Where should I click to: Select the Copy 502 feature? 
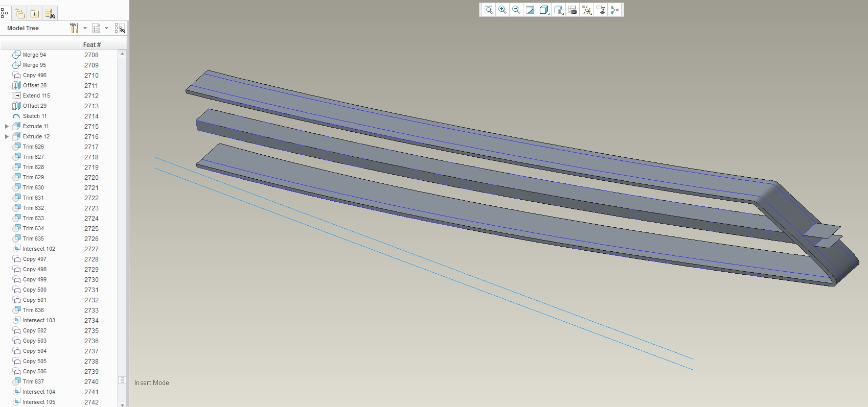click(x=34, y=330)
